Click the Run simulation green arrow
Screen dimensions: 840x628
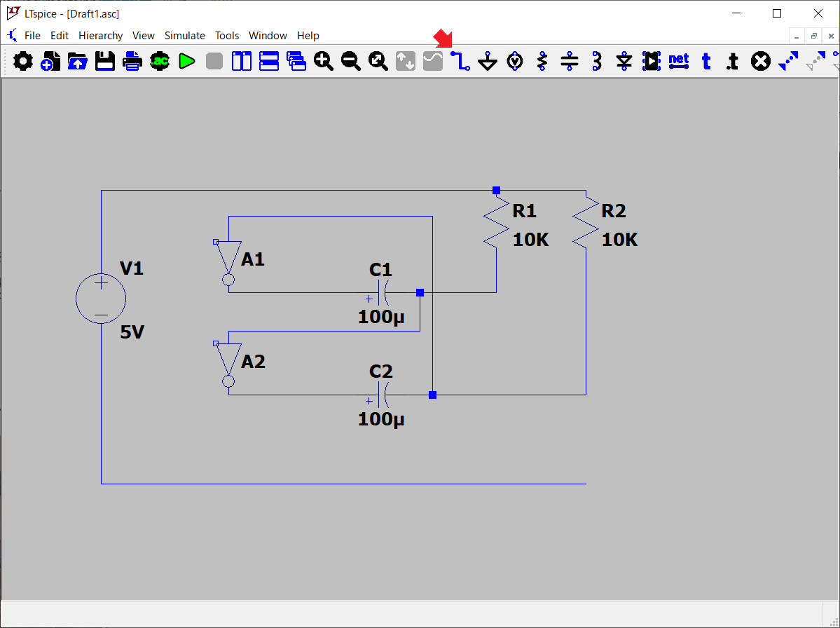(186, 62)
